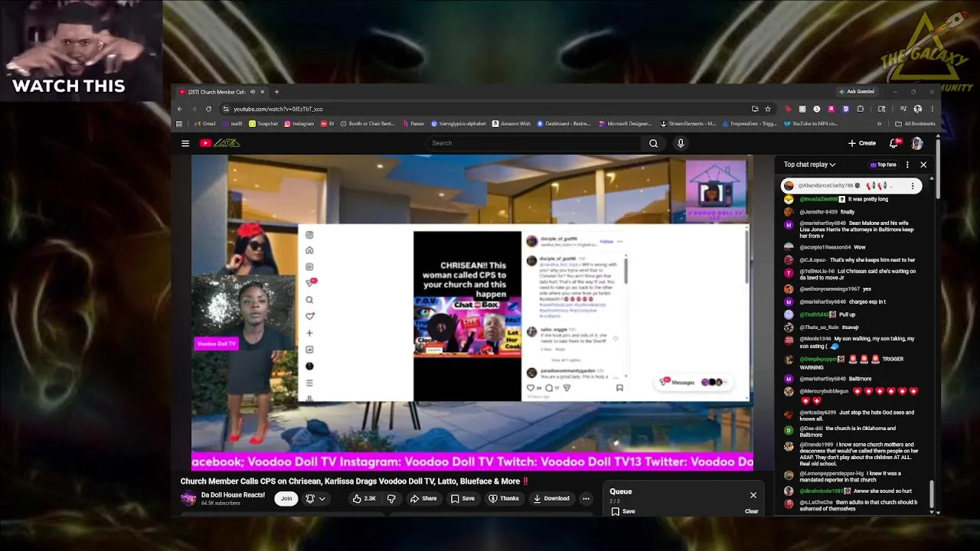Open the YouTube to MP4 bookmark
Screen dimensions: 980x551
pos(811,123)
